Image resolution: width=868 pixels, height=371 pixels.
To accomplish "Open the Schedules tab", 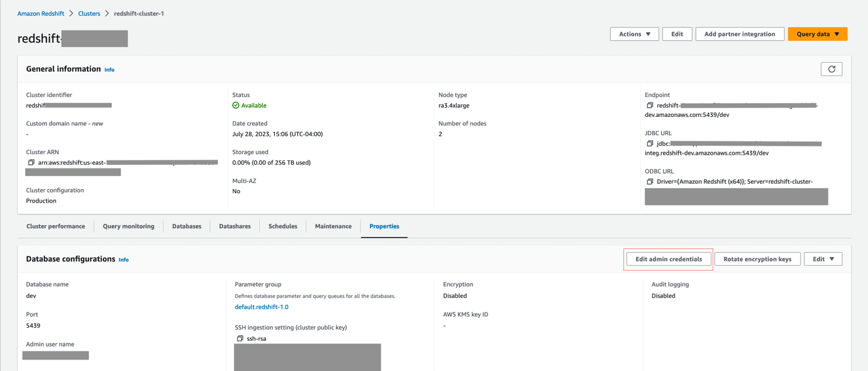I will [x=282, y=226].
